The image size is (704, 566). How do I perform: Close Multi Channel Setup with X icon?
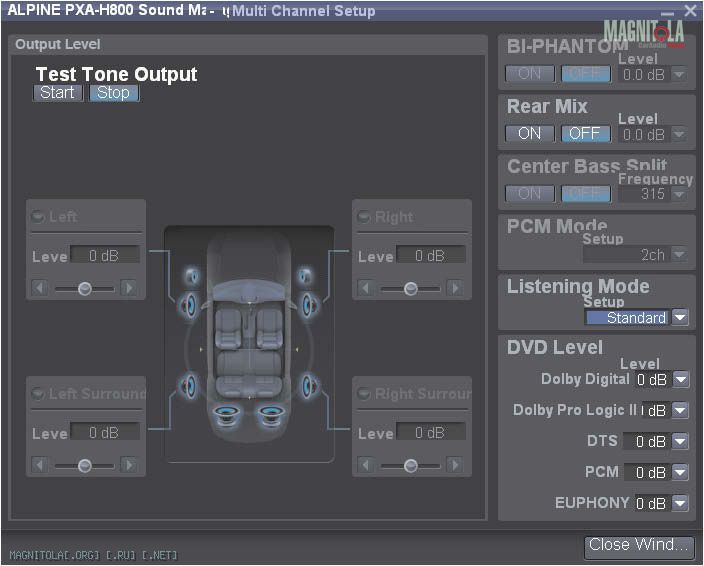pyautogui.click(x=691, y=10)
